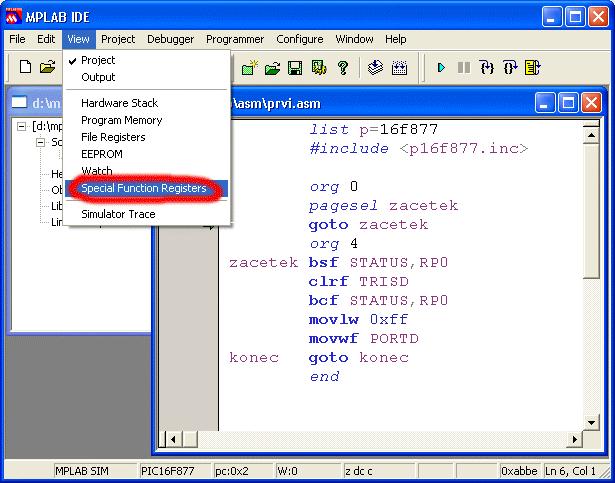Click the 'z dc c' status flags

pyautogui.click(x=358, y=471)
